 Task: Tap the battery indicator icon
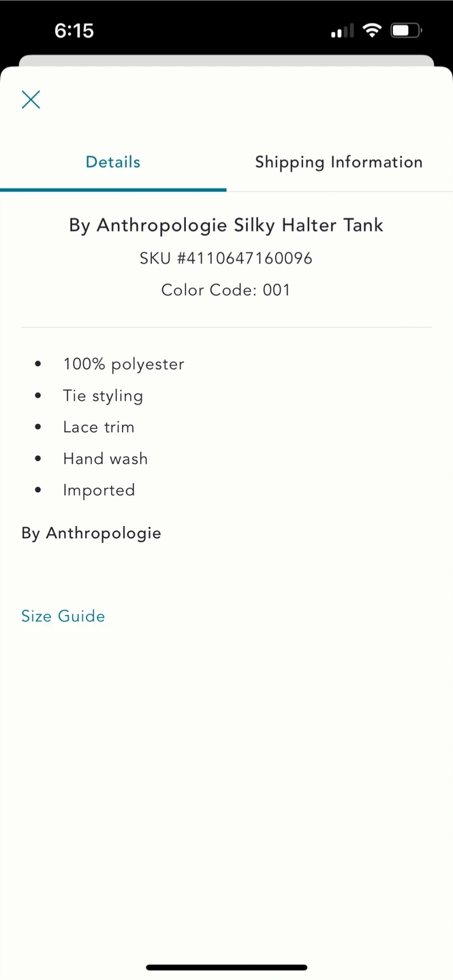tap(406, 30)
